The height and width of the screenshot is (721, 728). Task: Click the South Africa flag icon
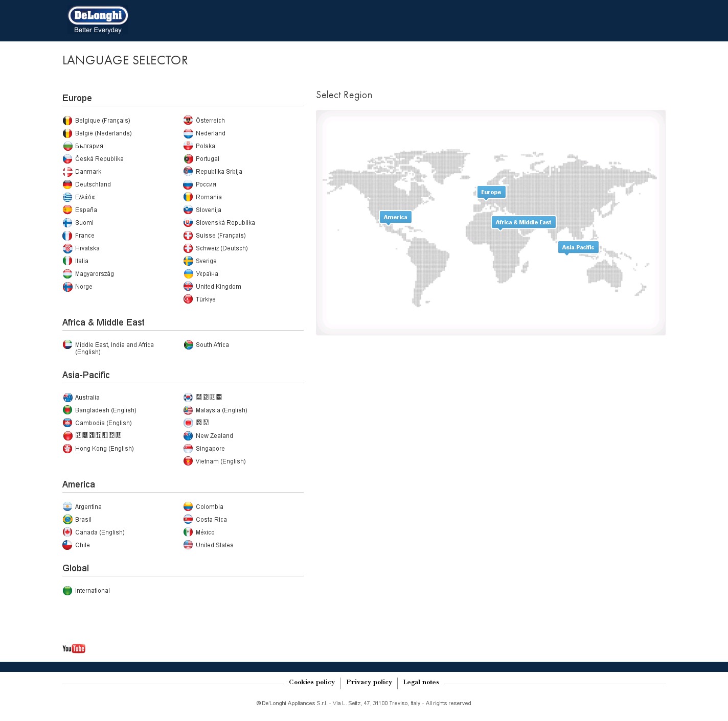(188, 345)
